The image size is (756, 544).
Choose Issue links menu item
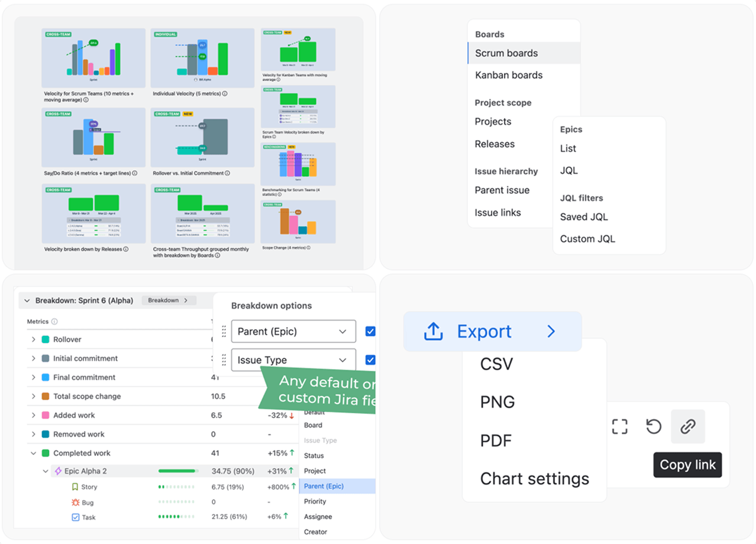coord(497,212)
